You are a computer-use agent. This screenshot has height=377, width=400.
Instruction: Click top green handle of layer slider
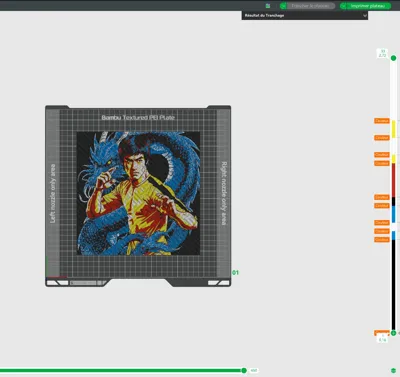coord(393,58)
